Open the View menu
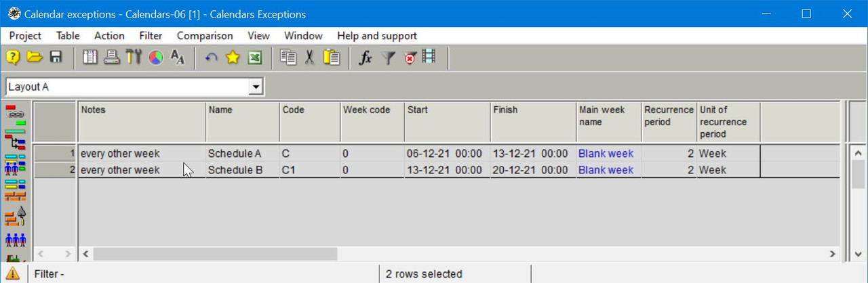 click(x=258, y=36)
